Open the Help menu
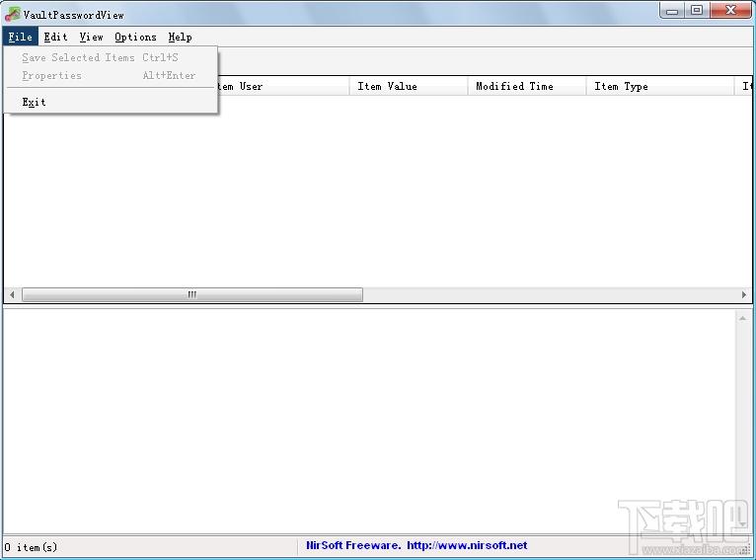This screenshot has height=560, width=756. point(180,38)
